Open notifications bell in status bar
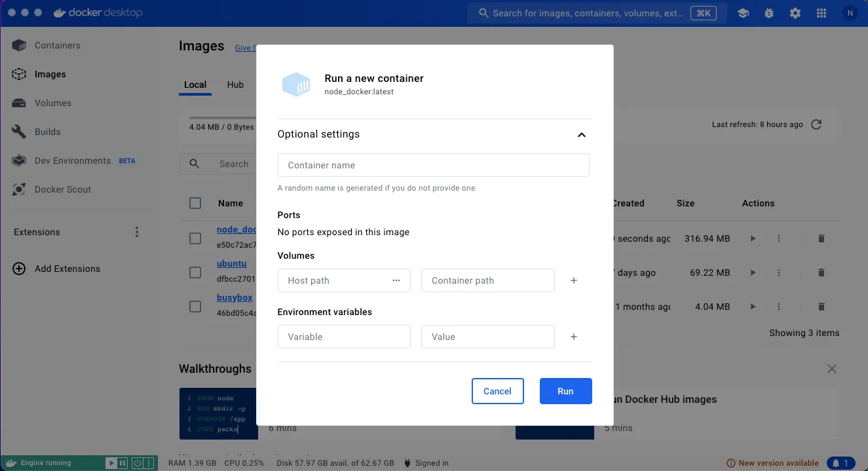This screenshot has width=868, height=471. point(841,463)
